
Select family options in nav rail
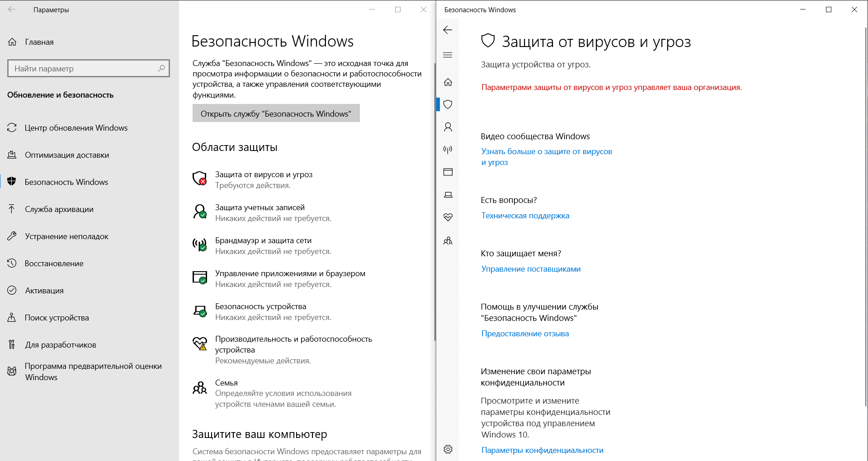pos(448,240)
